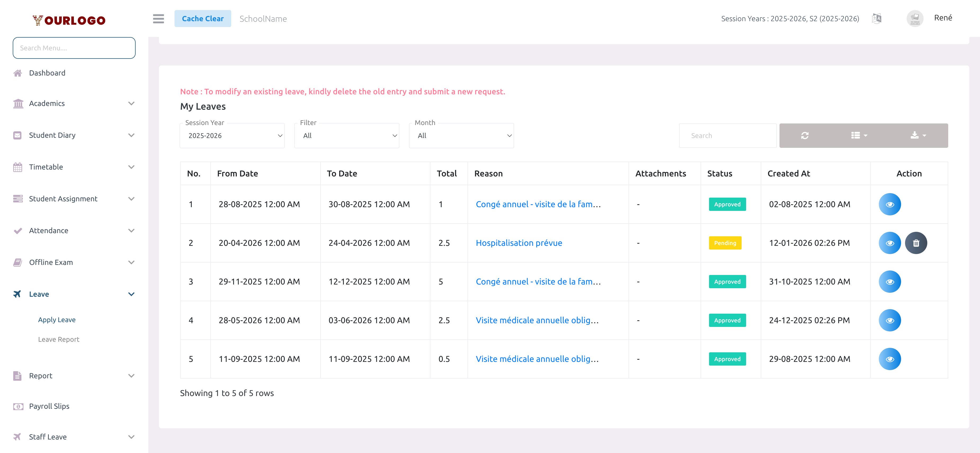Open the Session Year dropdown
Screen dimensions: 980x453
[x=232, y=136]
